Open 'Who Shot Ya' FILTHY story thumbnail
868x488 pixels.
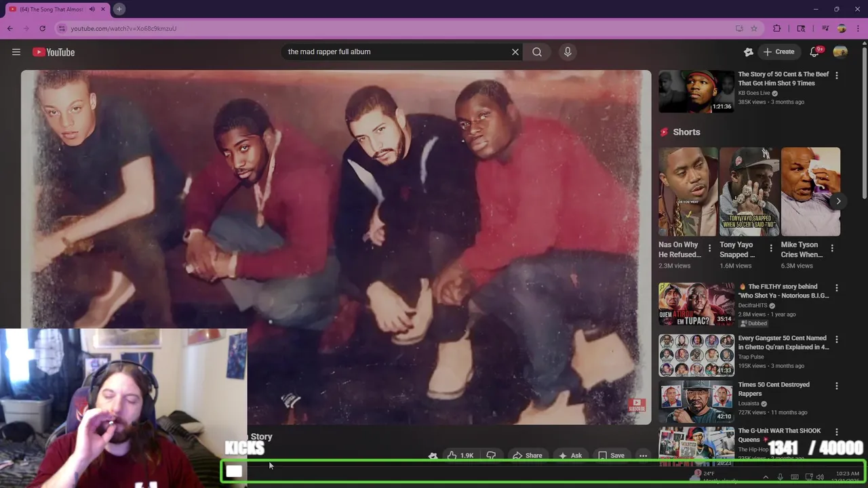click(696, 304)
